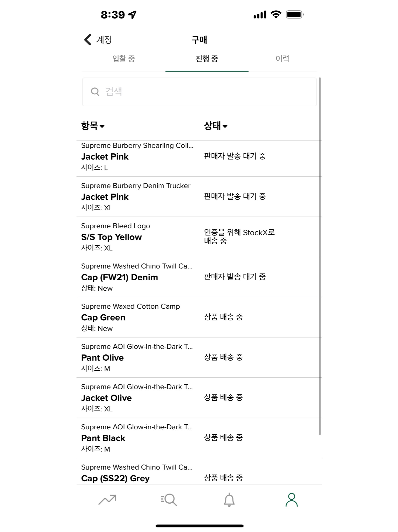Open the notifications bell icon
The image size is (398, 532).
tap(229, 500)
